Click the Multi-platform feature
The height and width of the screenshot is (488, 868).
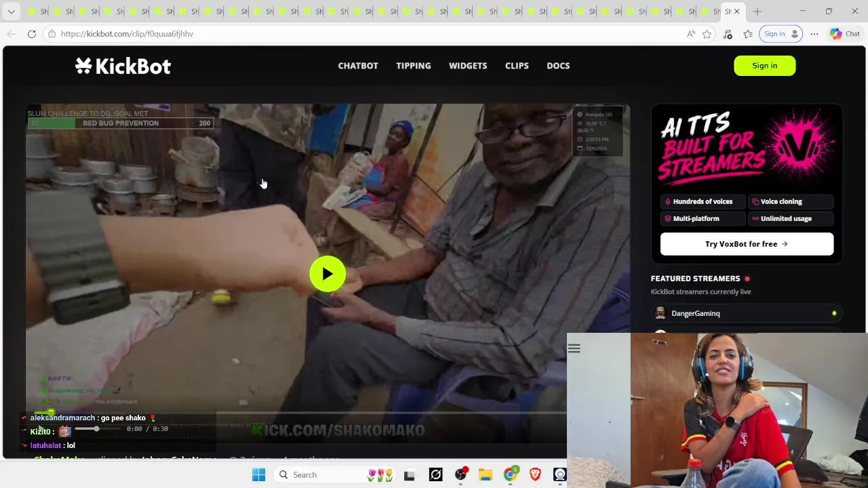coord(703,218)
